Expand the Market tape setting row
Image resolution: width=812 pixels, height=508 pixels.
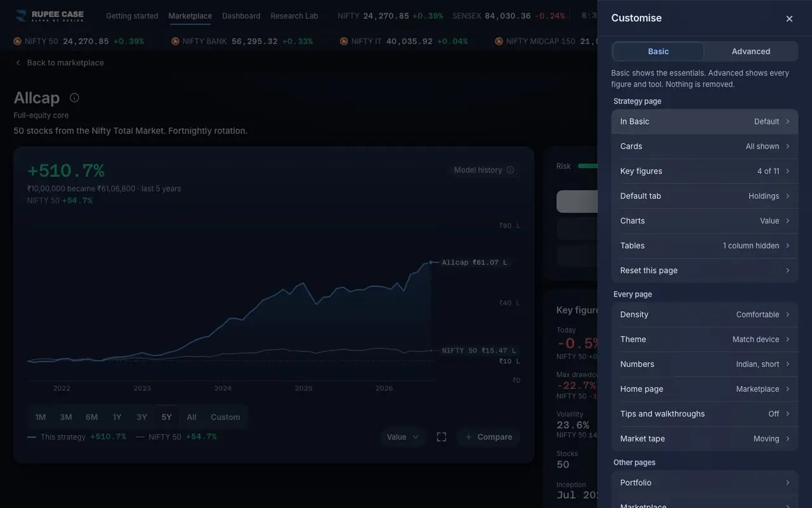tap(705, 439)
